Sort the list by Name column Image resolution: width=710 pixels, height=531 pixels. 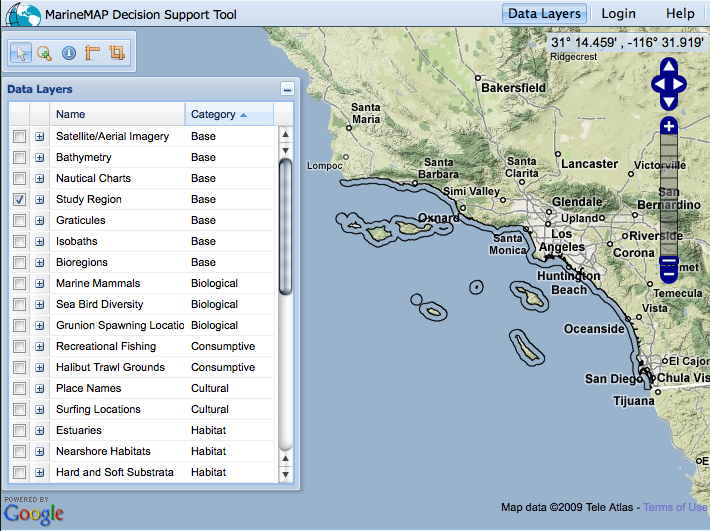click(x=117, y=114)
